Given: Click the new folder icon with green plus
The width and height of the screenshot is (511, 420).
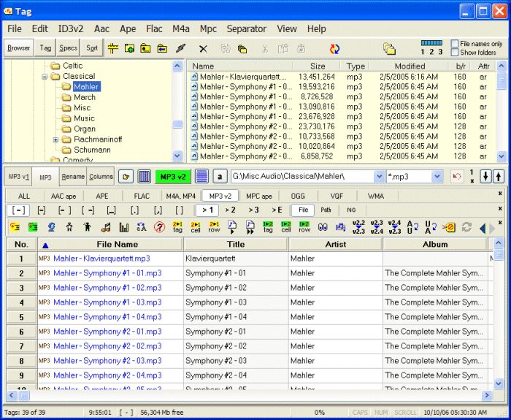Looking at the screenshot, I should coord(129,49).
